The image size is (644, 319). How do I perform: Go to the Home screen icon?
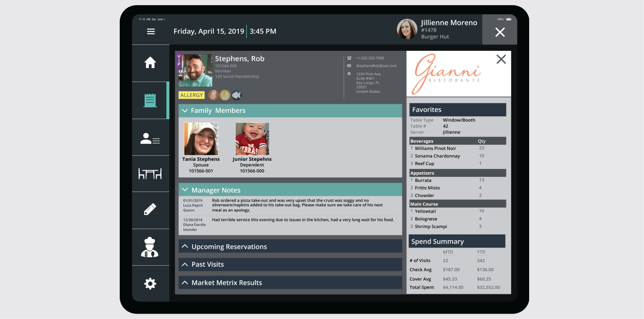[150, 63]
